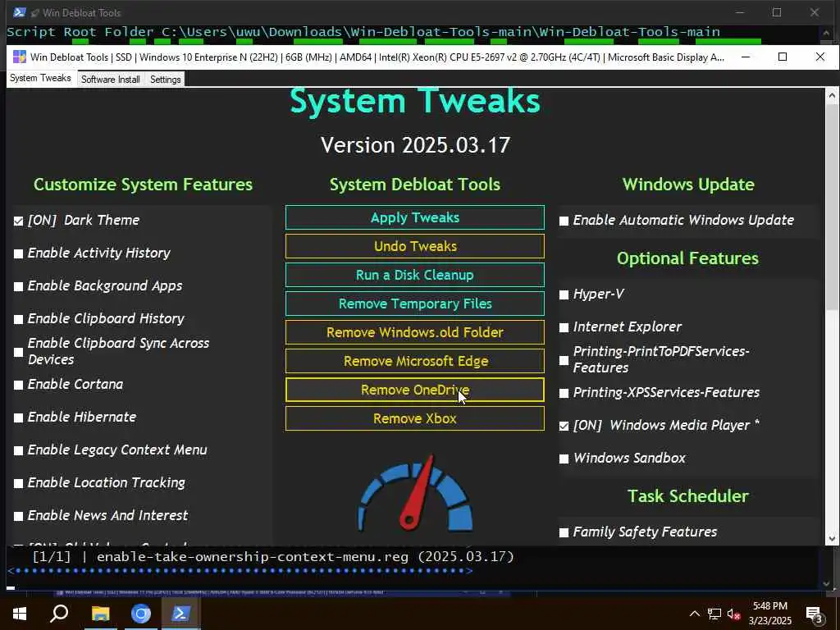The width and height of the screenshot is (840, 630).
Task: Check Enable Location Tracking
Action: click(19, 483)
